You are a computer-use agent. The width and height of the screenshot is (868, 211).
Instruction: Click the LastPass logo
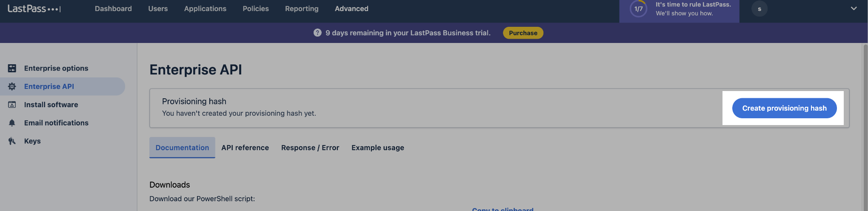click(34, 9)
